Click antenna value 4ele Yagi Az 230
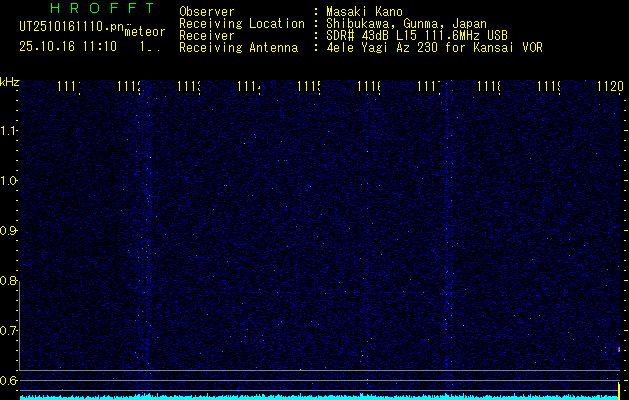Viewport: 629px width, 400px height. (384, 48)
